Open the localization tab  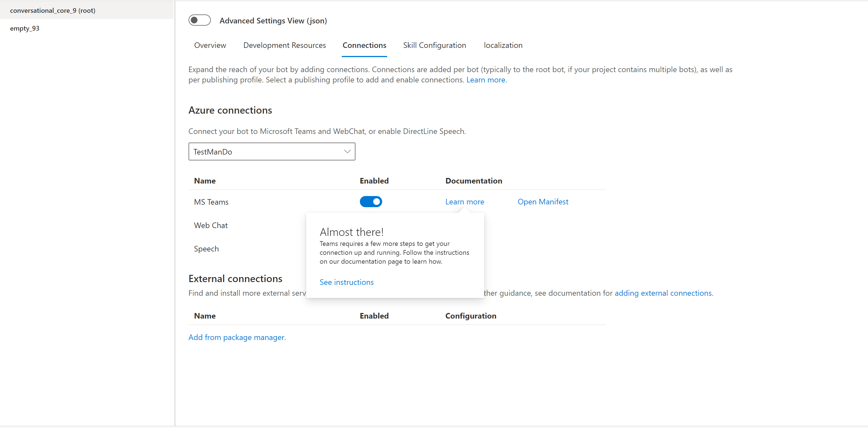pyautogui.click(x=503, y=45)
